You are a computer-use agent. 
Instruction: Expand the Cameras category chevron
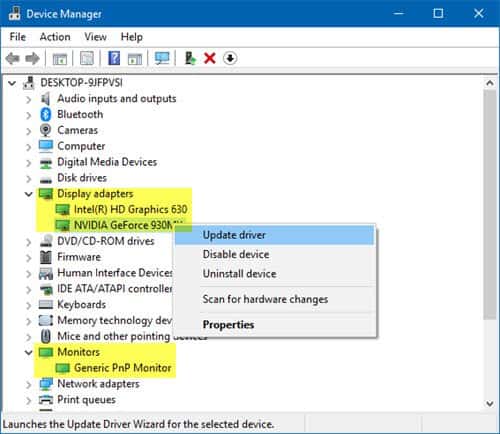29,131
